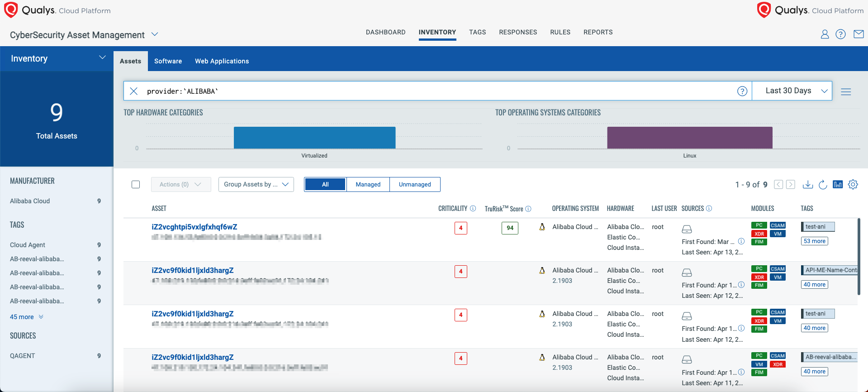Screen dimensions: 868x392
Task: Show 40 more tags beside API-ME-Name tag
Action: (815, 285)
